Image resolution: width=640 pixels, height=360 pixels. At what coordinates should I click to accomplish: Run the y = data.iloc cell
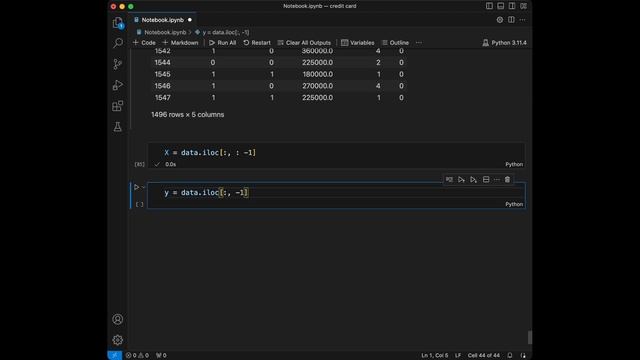136,187
